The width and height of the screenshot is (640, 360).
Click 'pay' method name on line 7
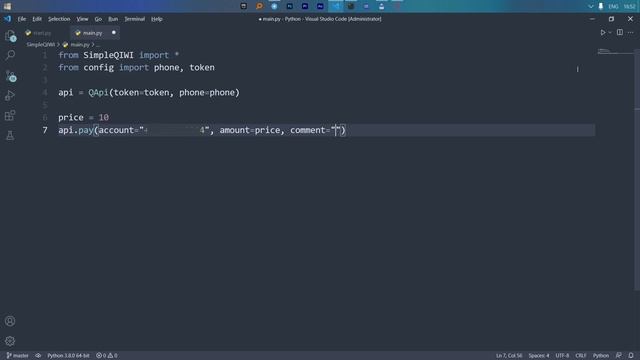pyautogui.click(x=86, y=130)
